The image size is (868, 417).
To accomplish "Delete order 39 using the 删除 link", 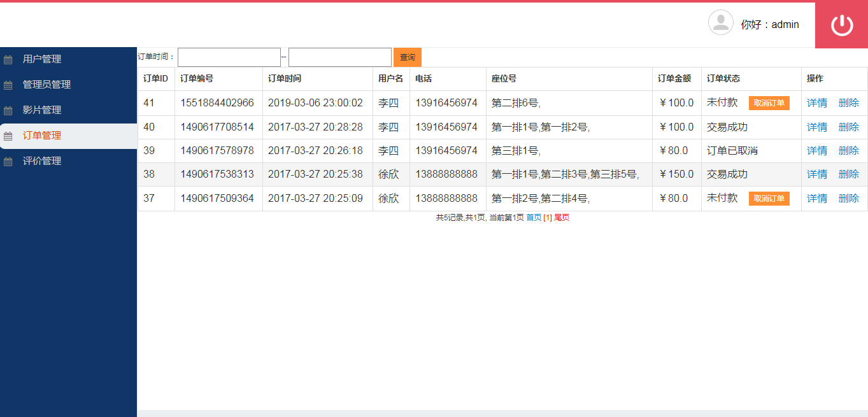I will click(849, 151).
